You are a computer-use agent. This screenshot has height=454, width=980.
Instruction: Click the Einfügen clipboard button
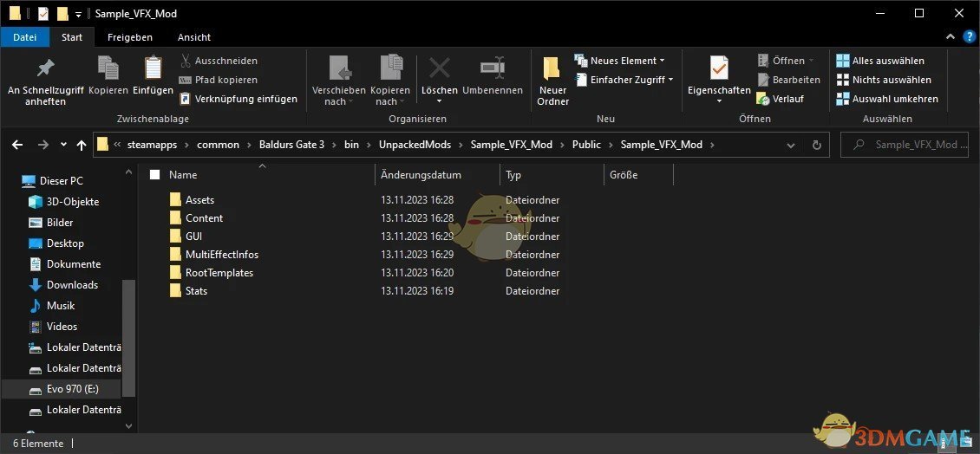(153, 76)
